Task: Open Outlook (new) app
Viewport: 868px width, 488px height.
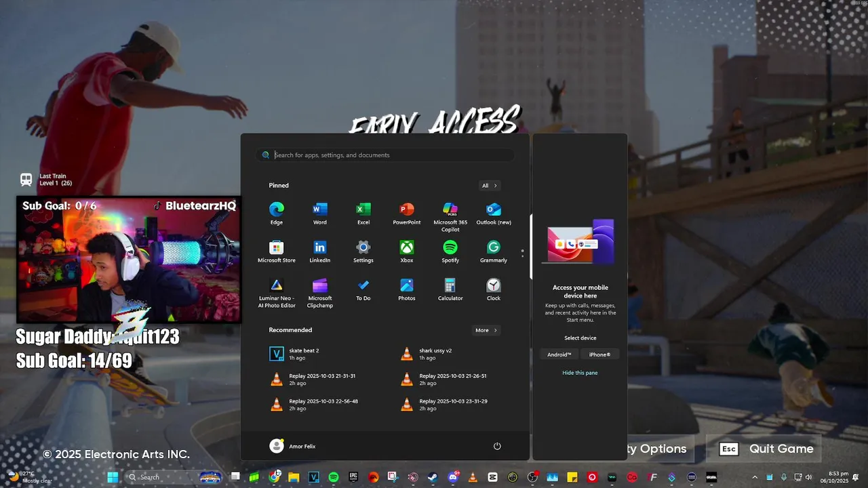Action: [494, 213]
